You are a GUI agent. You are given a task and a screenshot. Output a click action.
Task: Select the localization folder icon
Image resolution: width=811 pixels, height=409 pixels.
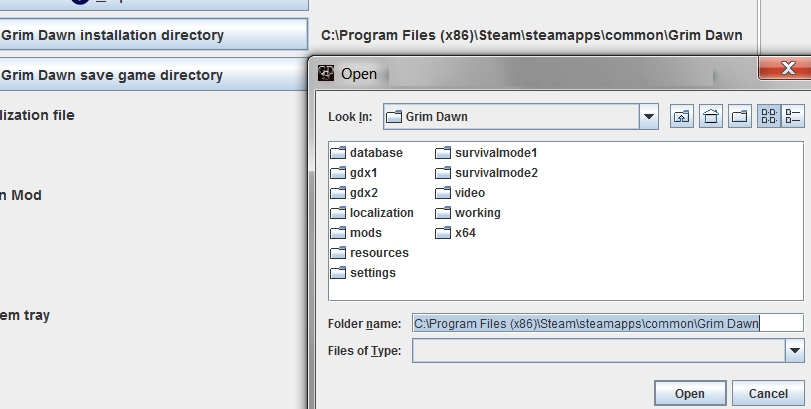tap(338, 213)
